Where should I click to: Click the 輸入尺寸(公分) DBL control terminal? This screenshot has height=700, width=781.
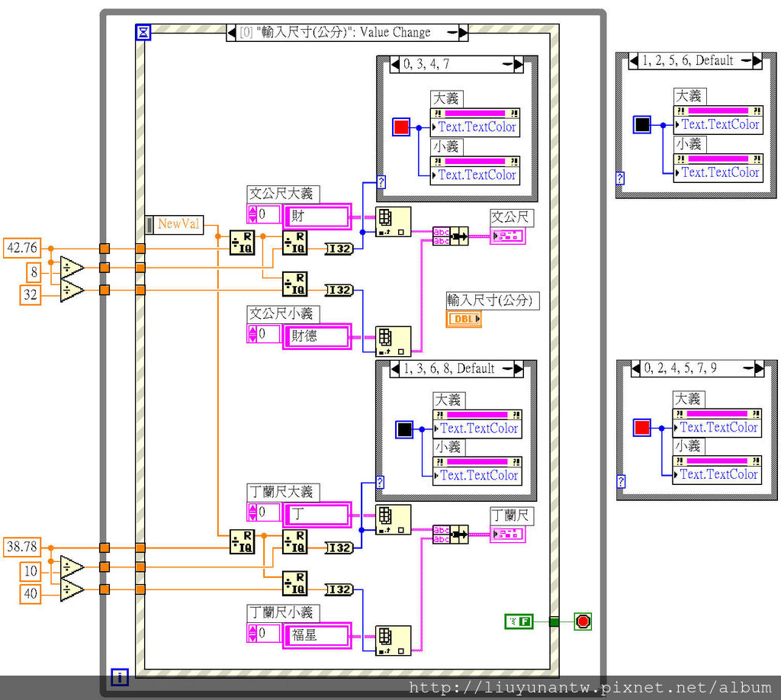click(x=464, y=319)
